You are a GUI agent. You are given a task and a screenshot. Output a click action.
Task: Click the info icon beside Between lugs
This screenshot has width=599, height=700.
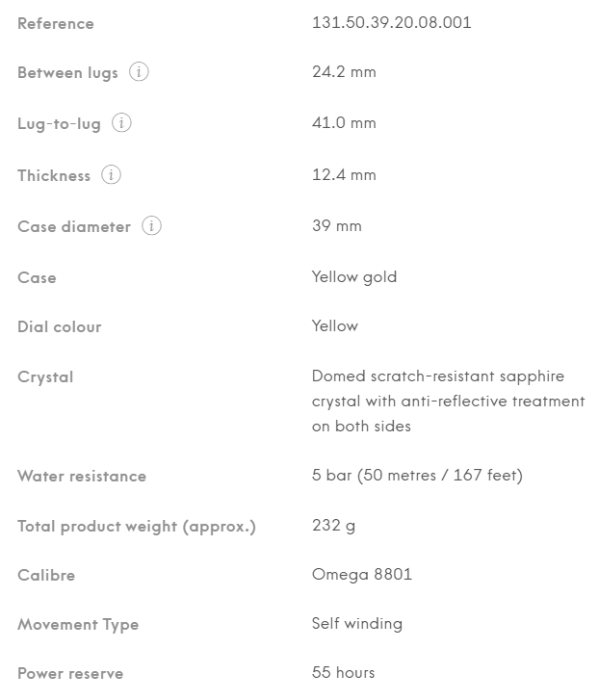(139, 72)
